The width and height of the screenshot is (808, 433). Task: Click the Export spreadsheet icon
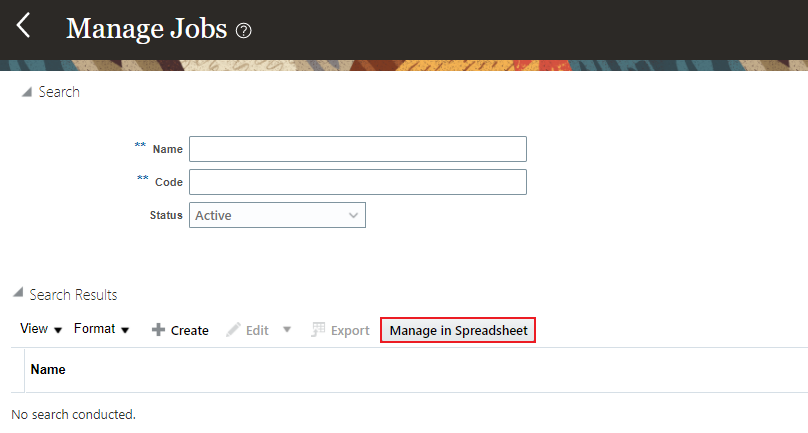click(319, 330)
